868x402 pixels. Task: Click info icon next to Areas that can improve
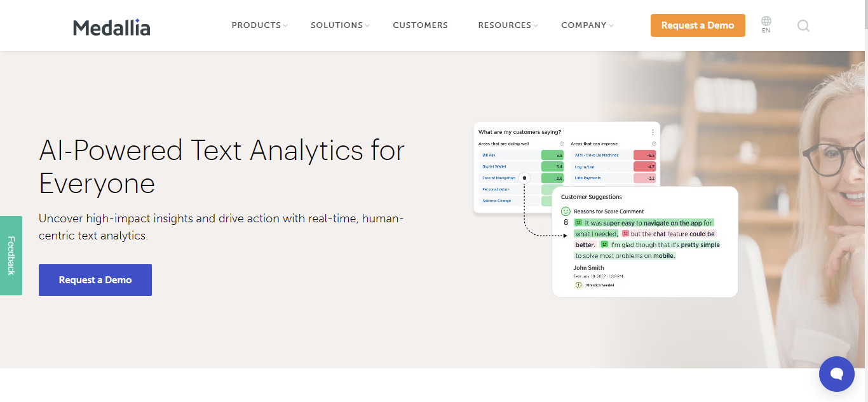coord(654,144)
